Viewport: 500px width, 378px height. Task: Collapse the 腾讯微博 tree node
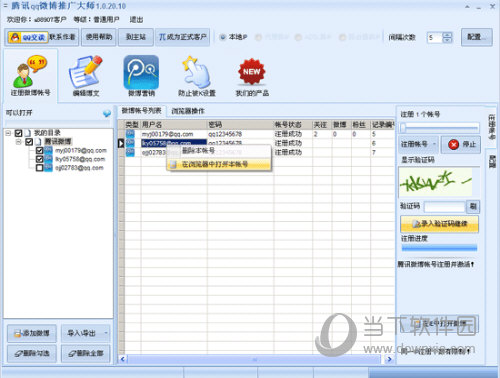tap(19, 142)
